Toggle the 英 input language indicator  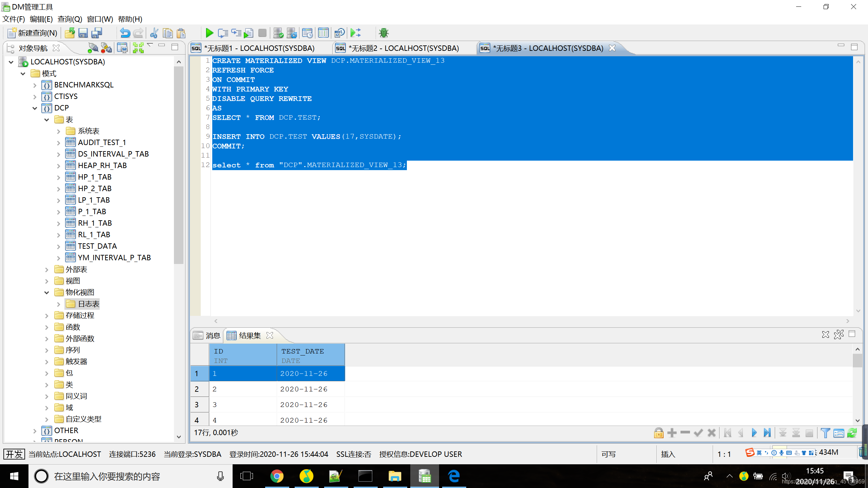point(759,453)
